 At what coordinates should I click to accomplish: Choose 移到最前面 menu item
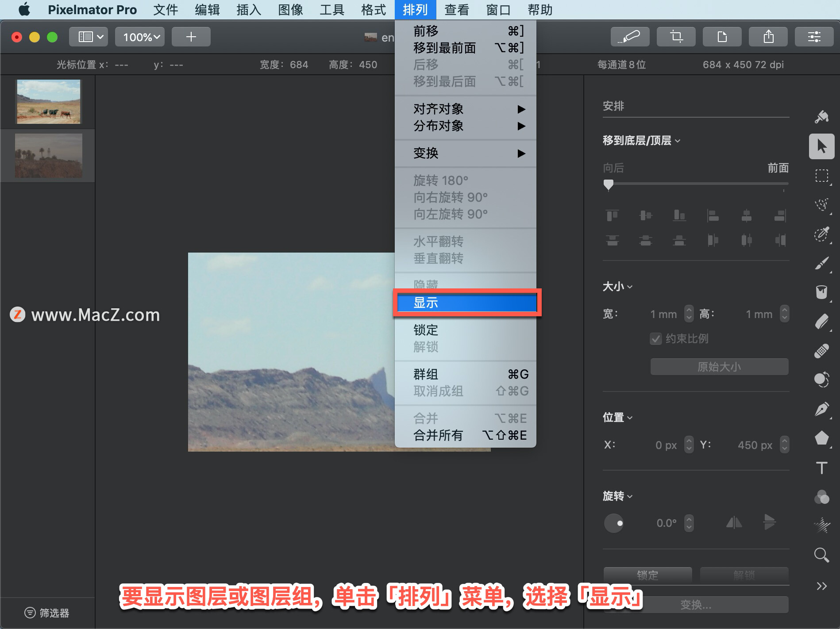(465, 48)
